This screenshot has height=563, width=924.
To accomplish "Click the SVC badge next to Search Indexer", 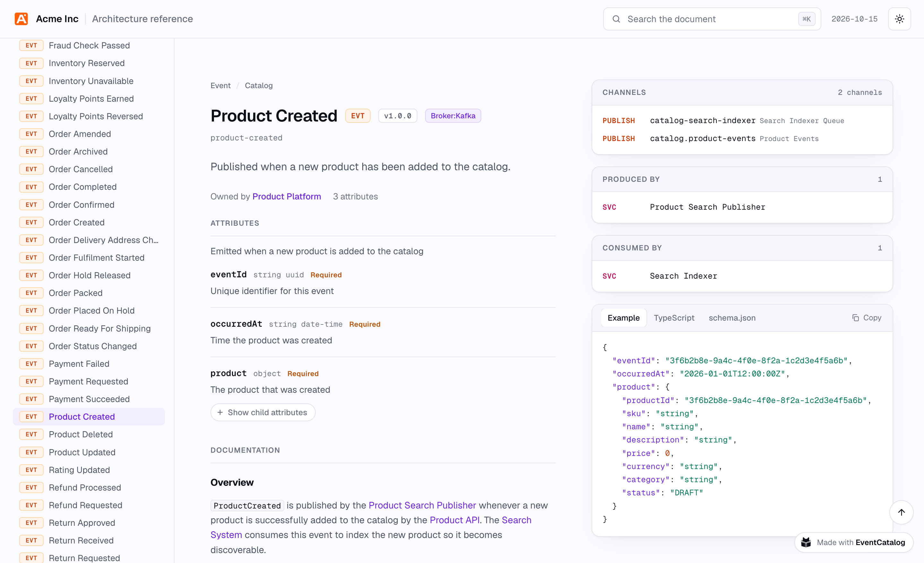I will click(x=609, y=276).
